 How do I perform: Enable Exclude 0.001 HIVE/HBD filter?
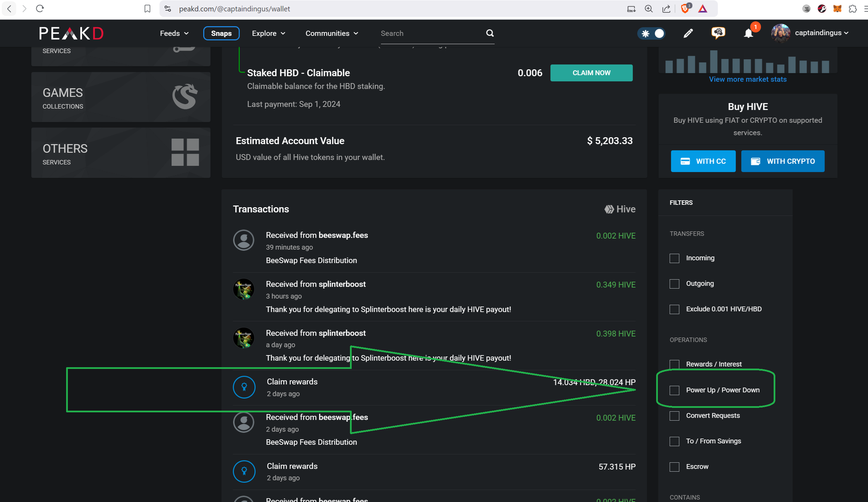[674, 309]
